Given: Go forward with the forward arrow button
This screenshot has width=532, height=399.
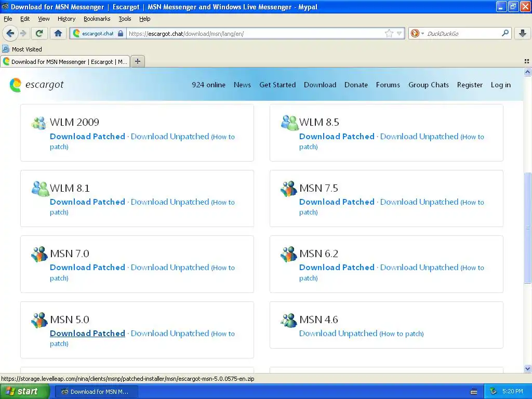Looking at the screenshot, I should [23, 33].
